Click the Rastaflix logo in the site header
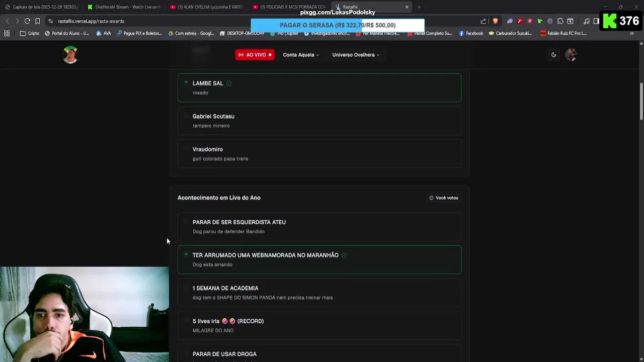644x362 pixels. pos(70,55)
